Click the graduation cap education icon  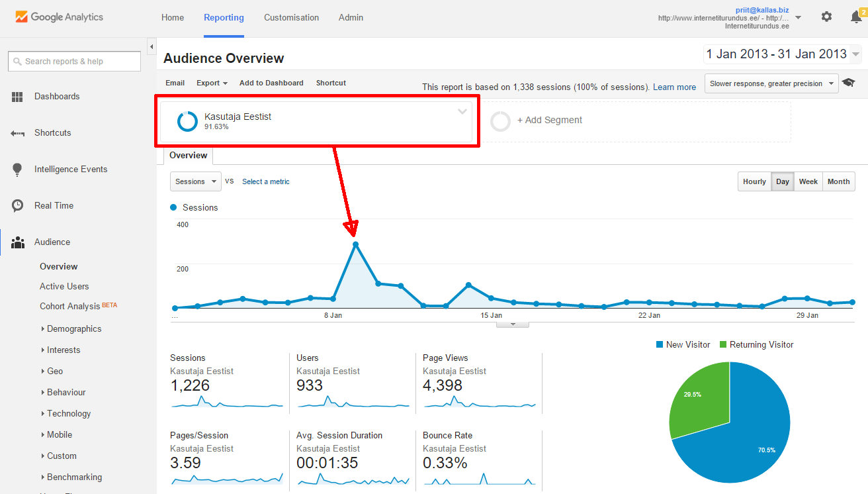[848, 83]
